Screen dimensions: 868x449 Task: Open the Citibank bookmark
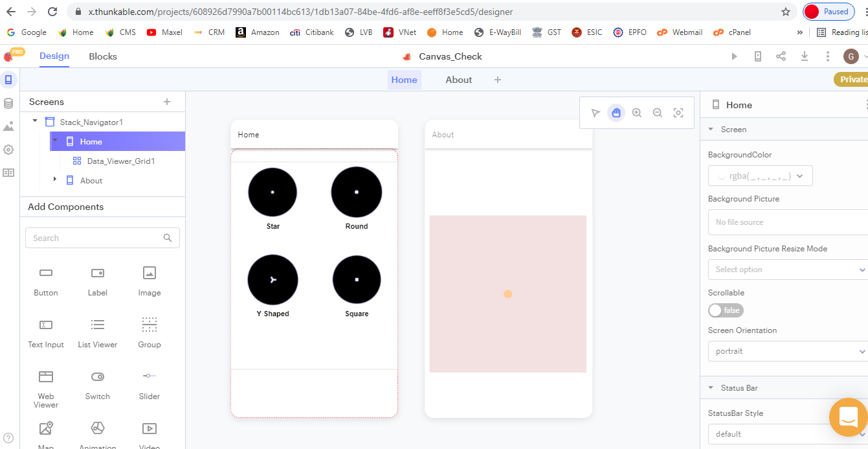click(x=312, y=32)
